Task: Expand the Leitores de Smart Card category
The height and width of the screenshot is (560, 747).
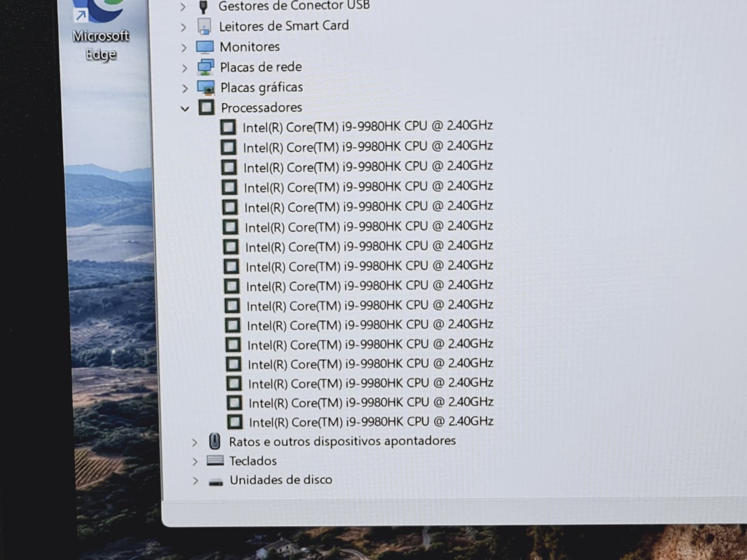Action: 183,28
